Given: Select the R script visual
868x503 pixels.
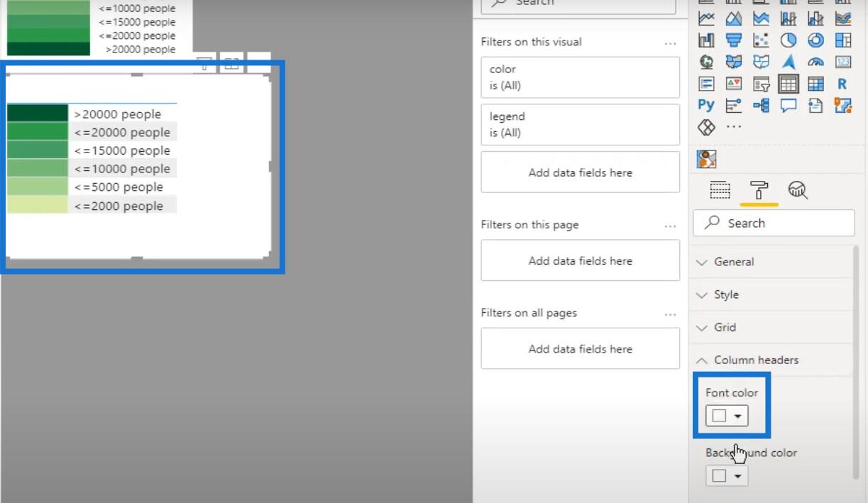Looking at the screenshot, I should (843, 84).
